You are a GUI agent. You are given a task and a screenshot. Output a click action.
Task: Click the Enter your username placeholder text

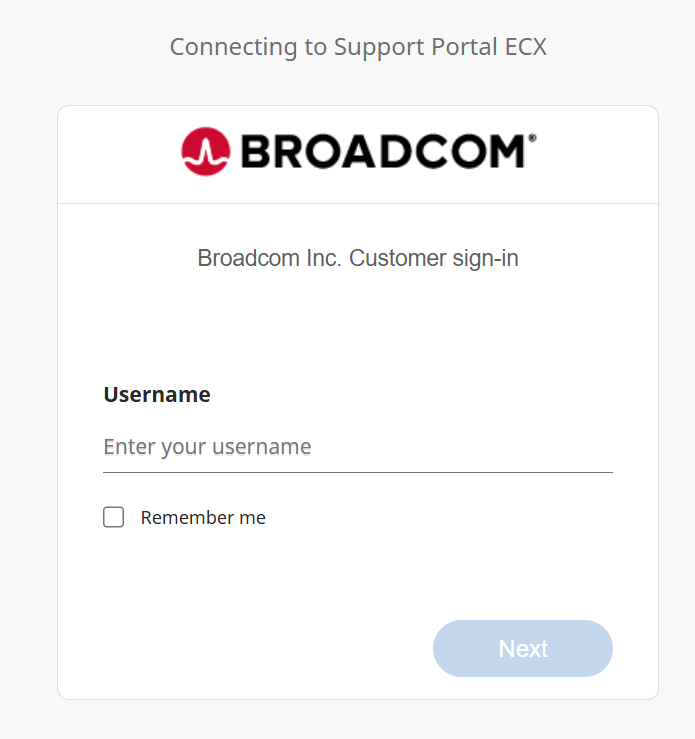point(207,447)
